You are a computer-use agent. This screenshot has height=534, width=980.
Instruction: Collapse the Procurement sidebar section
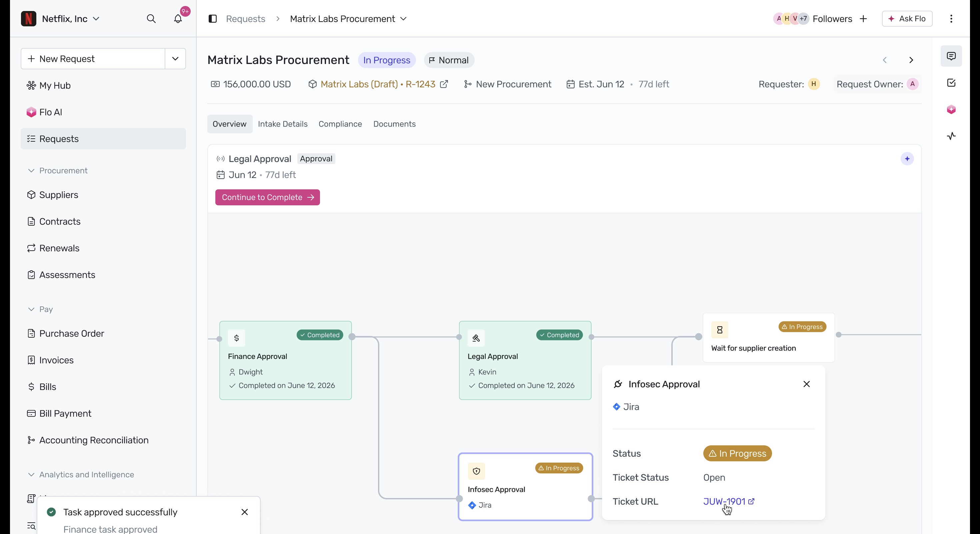pos(31,170)
